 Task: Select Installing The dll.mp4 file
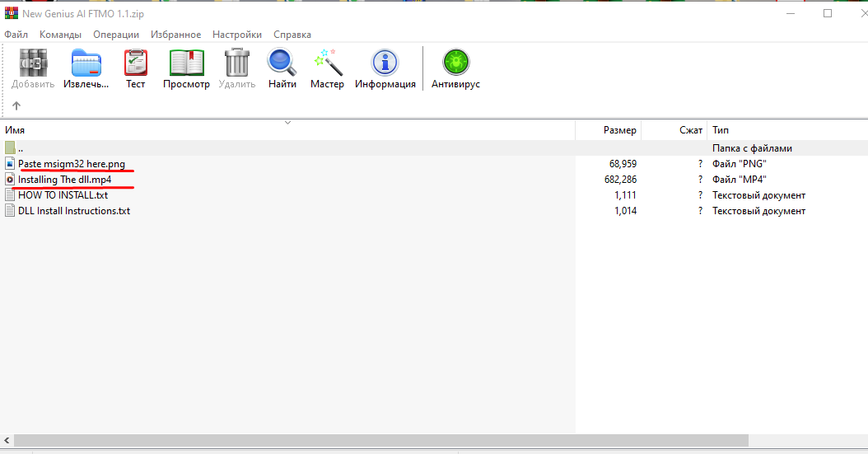click(65, 180)
